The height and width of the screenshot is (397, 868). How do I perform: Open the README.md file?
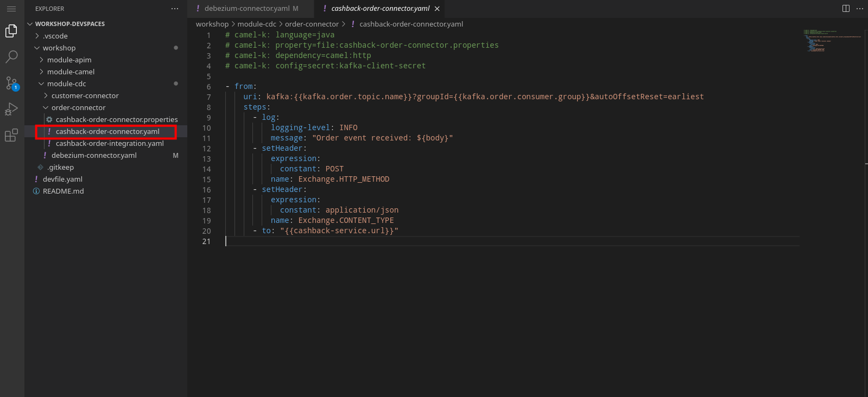[106, 191]
